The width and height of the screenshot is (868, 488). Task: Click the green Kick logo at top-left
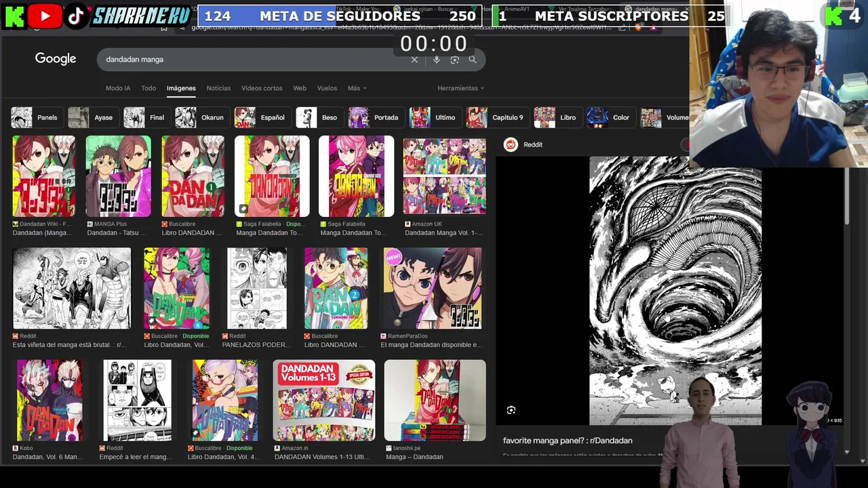(14, 16)
